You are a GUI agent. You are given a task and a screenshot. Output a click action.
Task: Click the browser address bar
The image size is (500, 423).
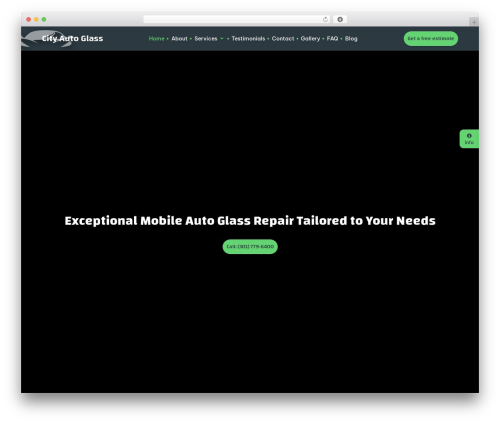point(237,19)
